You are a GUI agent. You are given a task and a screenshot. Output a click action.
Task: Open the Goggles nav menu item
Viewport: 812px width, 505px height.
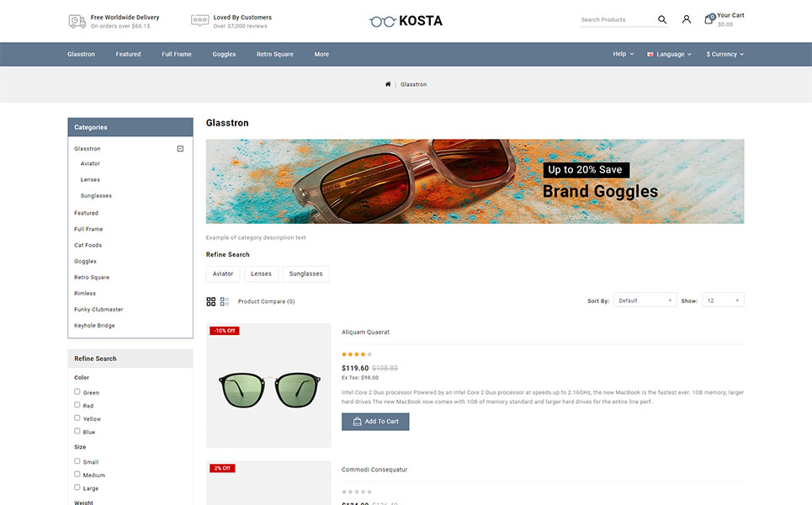coord(224,54)
